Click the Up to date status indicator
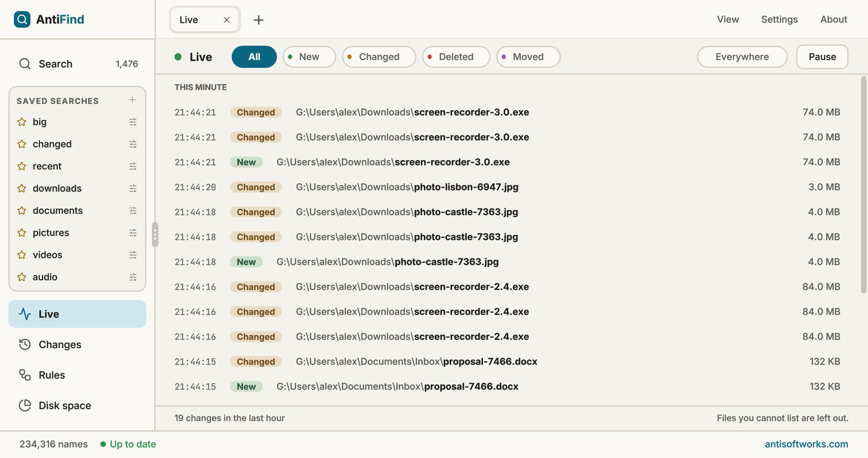 point(128,444)
